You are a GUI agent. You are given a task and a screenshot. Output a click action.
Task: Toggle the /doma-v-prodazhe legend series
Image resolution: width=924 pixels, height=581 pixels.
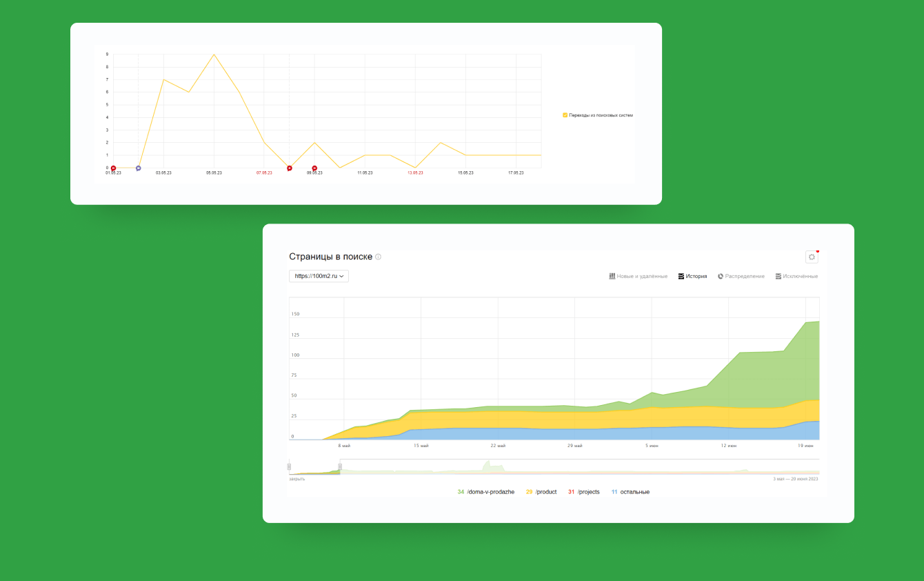[486, 492]
